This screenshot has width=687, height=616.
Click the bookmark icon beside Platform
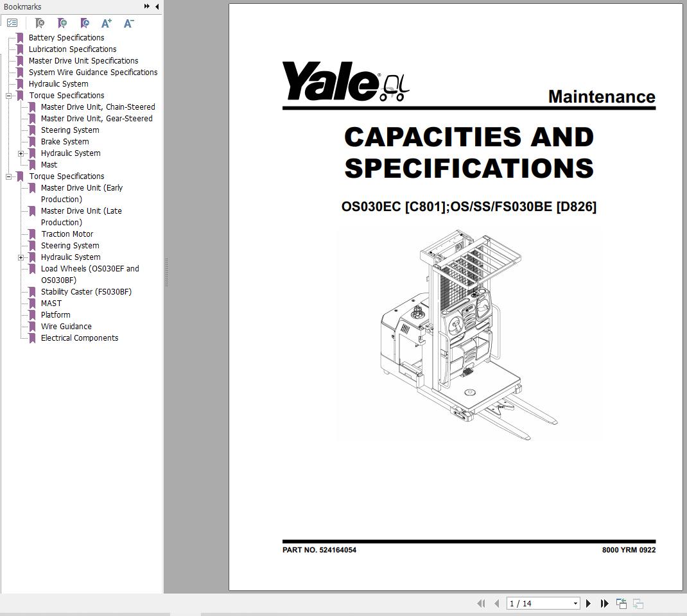(x=32, y=315)
